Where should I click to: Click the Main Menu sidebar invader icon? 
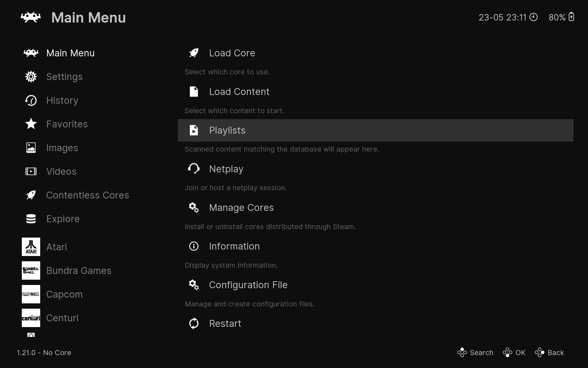point(31,53)
